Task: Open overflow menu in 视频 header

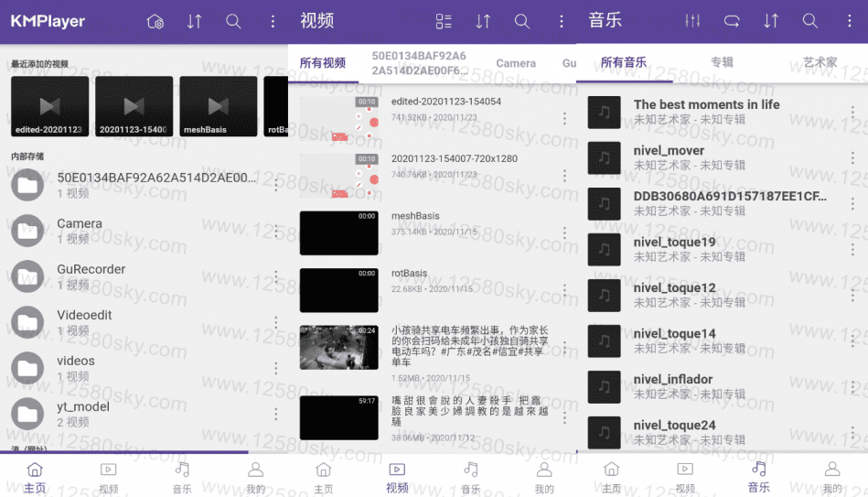Action: coord(562,22)
